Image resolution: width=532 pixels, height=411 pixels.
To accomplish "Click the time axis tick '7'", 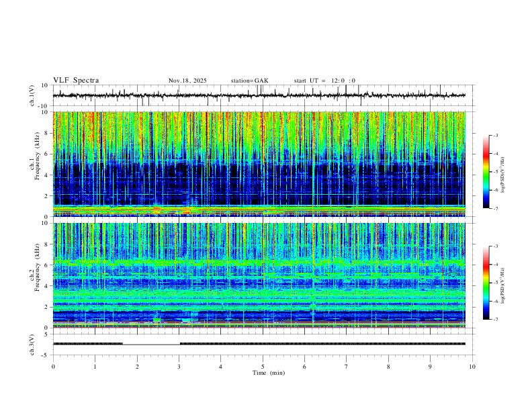I will click(347, 367).
